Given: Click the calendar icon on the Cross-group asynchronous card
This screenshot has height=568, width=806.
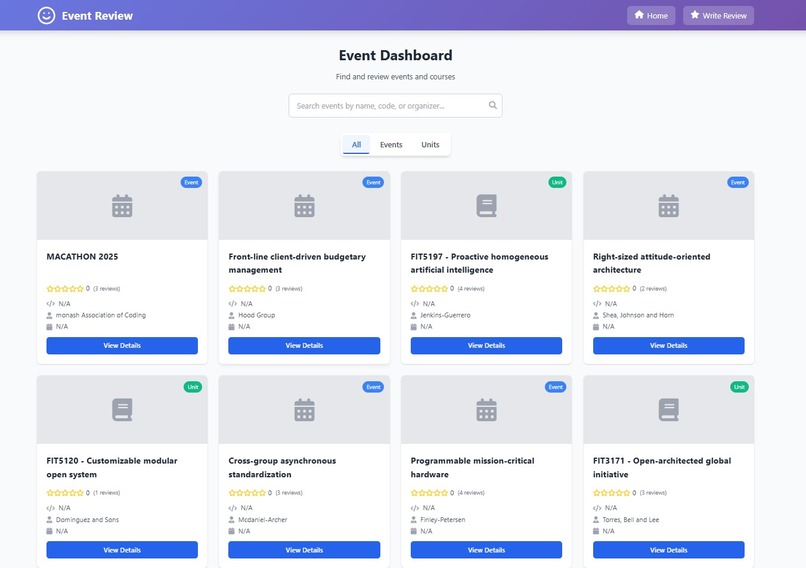Looking at the screenshot, I should click(x=304, y=410).
